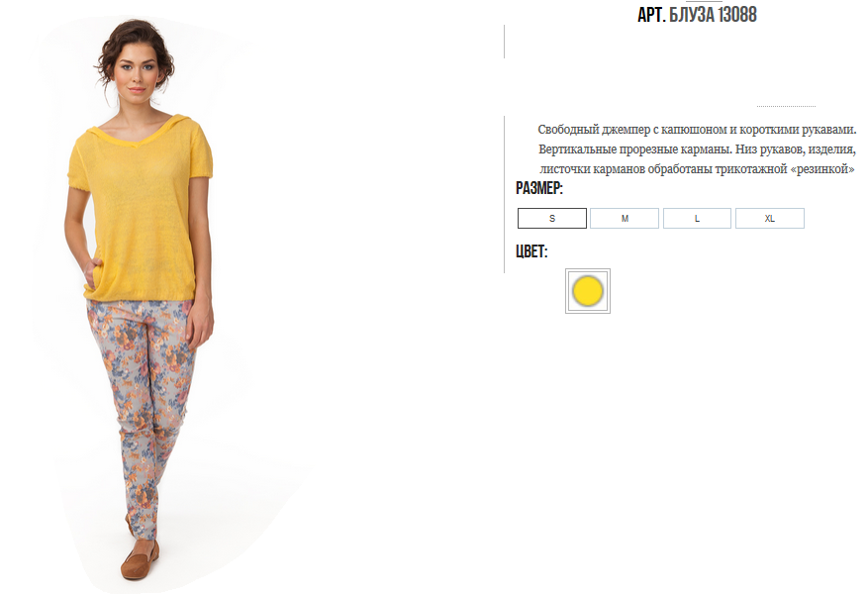Click the short line above the article title
Screen dimensions: 868x594
click(x=704, y=2)
